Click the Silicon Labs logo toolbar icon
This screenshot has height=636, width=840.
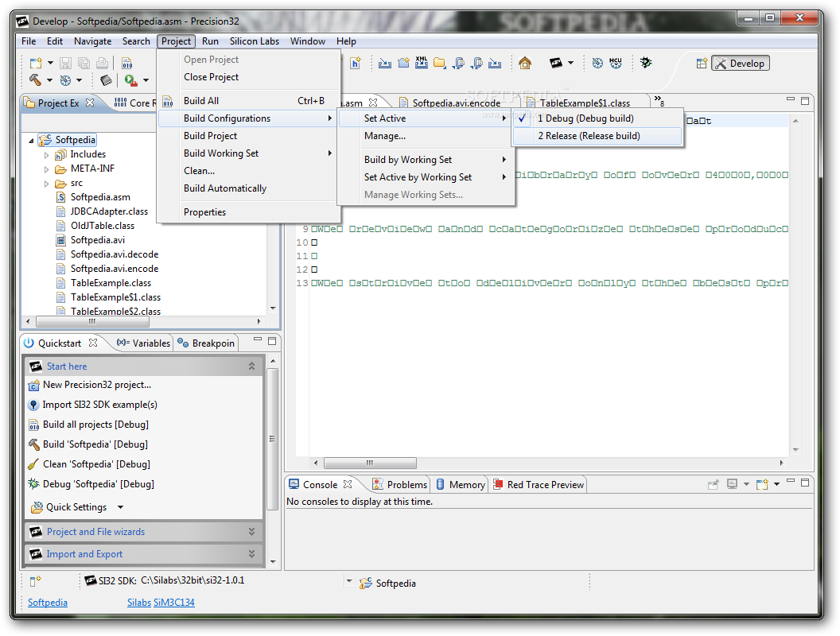(x=556, y=63)
